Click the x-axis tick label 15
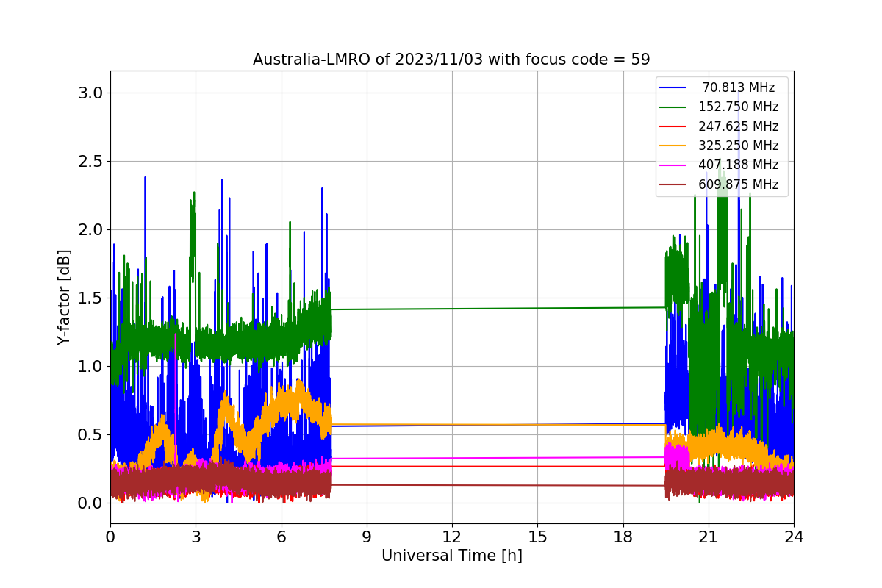 tap(537, 537)
